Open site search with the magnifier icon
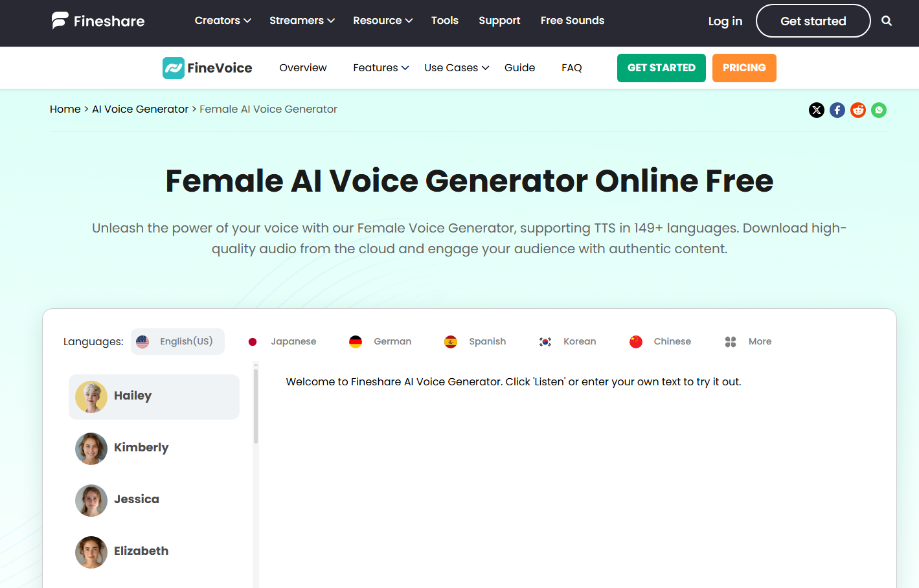 pyautogui.click(x=886, y=21)
